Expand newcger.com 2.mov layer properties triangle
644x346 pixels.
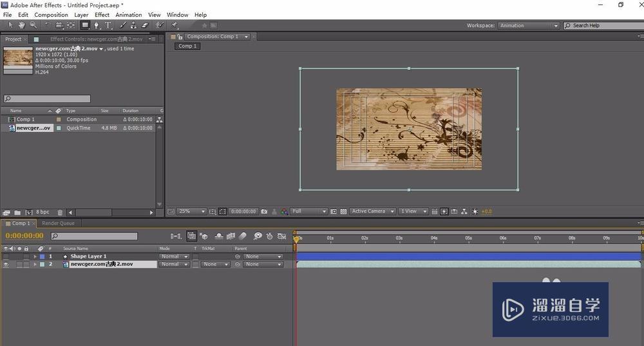click(35, 265)
